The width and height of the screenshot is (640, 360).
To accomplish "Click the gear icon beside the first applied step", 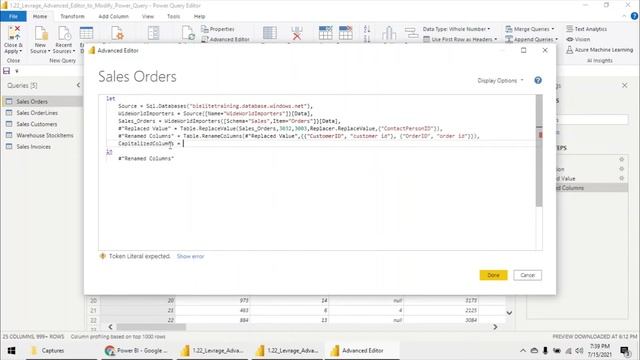I will (622, 159).
